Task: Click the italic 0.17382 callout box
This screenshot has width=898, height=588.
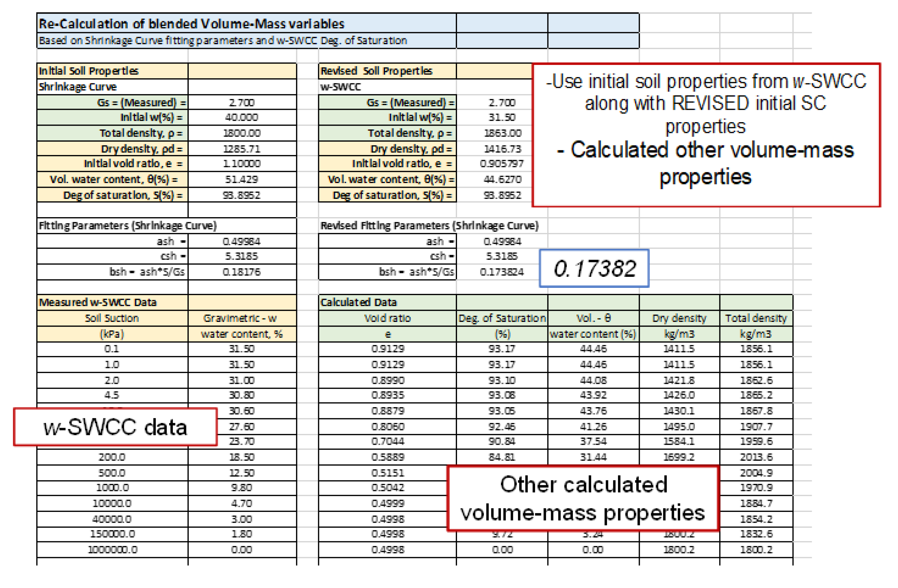Action: (x=594, y=269)
